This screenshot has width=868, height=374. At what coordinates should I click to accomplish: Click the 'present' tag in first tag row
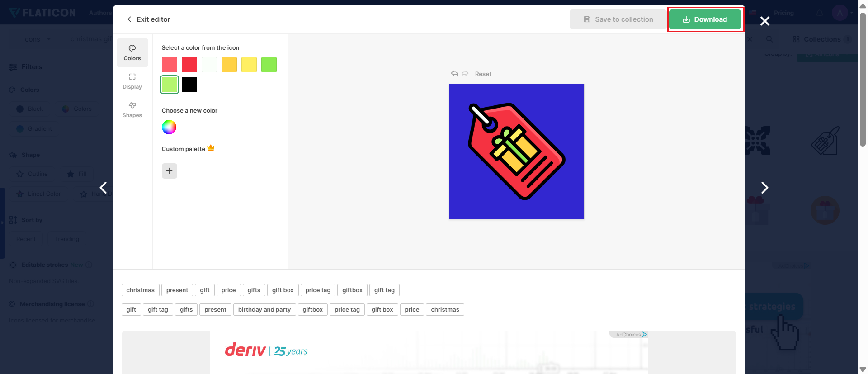click(x=177, y=290)
